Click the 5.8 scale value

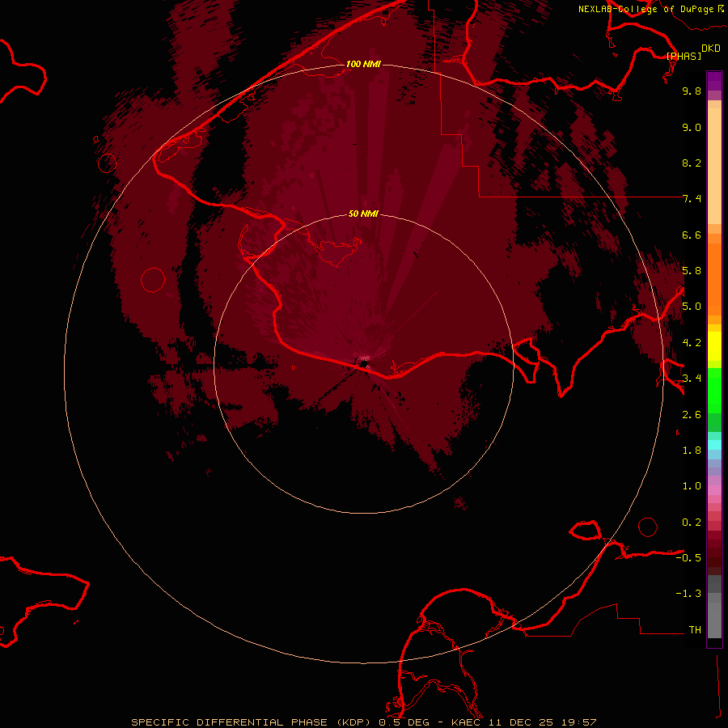click(692, 271)
